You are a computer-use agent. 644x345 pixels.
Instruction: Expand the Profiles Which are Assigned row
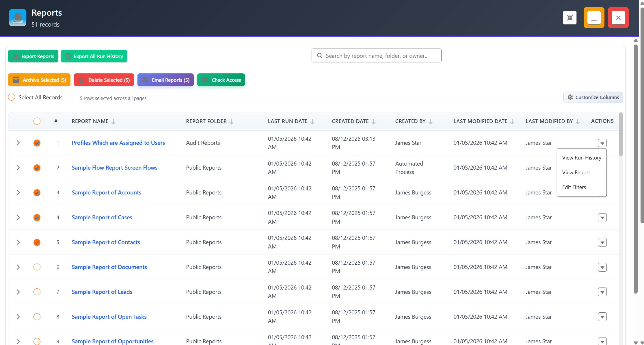click(x=18, y=143)
